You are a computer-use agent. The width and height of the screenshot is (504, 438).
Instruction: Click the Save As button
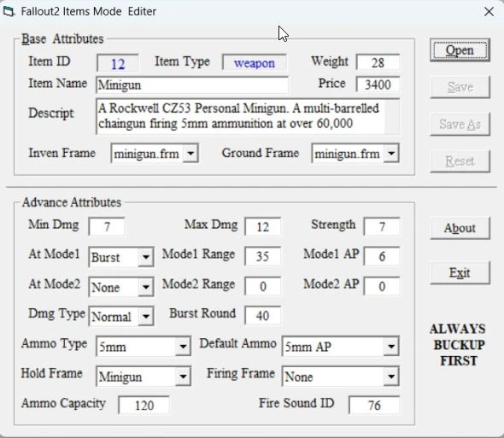pos(460,124)
